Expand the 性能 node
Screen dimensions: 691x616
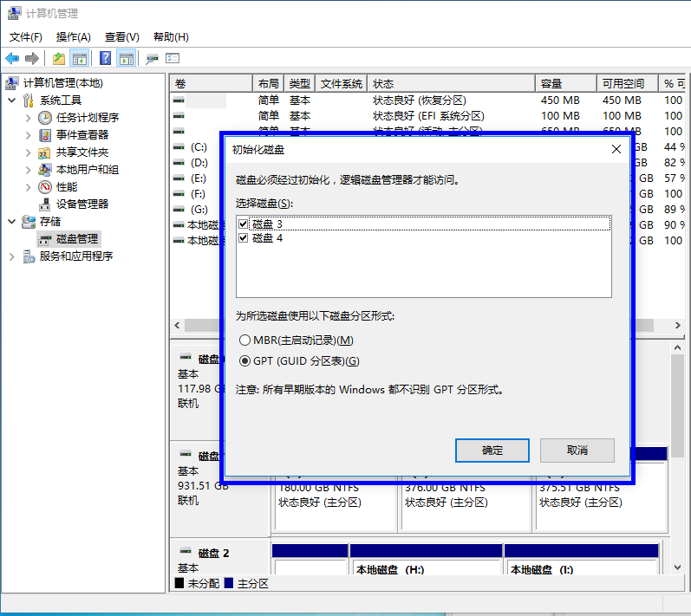tap(29, 187)
